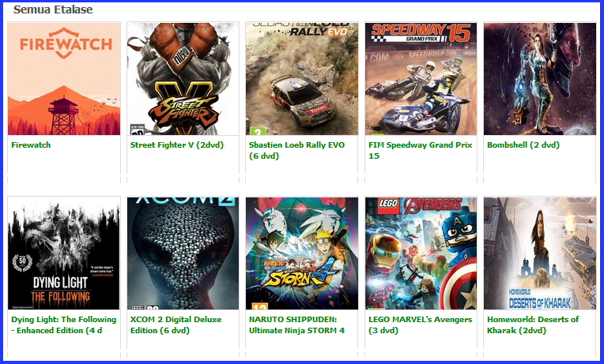Open the Sbastien Loeb Rally EVO link
Viewport: 604px width, 364px height.
click(x=296, y=151)
